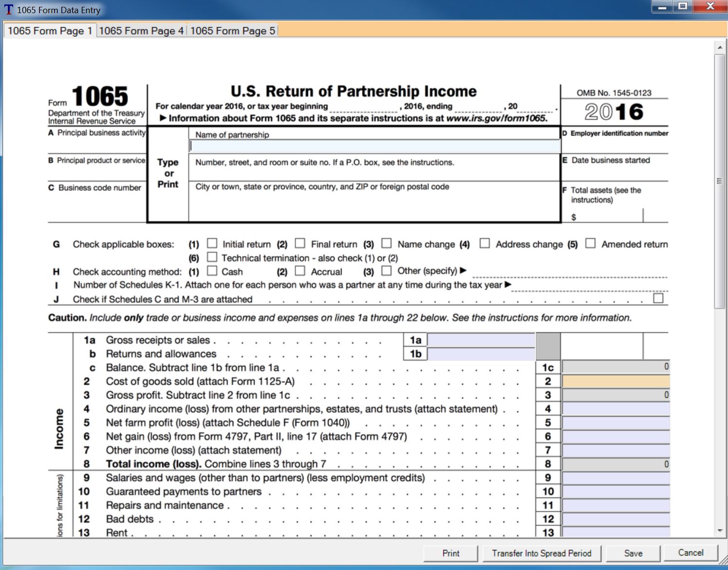Click the 'Principal business activity' label
The image size is (728, 570).
(x=101, y=132)
